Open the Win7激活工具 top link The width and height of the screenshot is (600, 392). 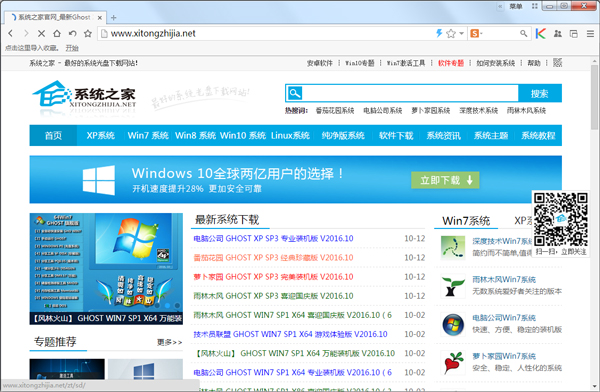click(x=406, y=63)
